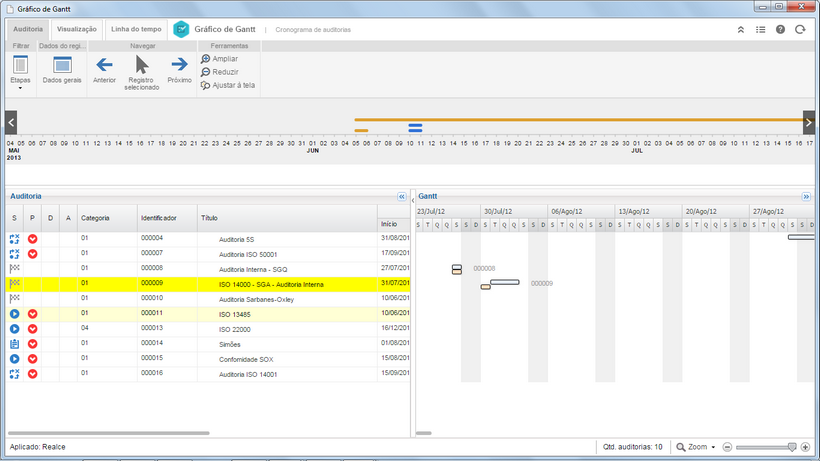Viewport: 820px width, 461px height.
Task: Move timeline backward with left arrow
Action: 11,122
